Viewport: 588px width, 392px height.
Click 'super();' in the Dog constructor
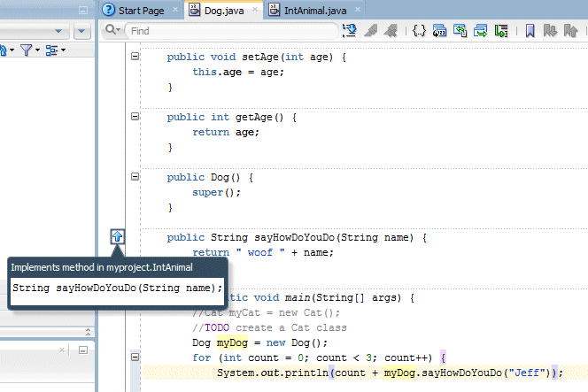point(216,193)
